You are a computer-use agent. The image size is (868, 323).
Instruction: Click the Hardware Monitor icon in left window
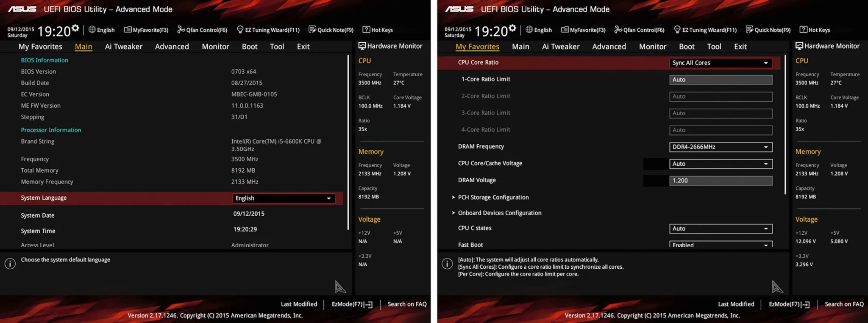[362, 46]
